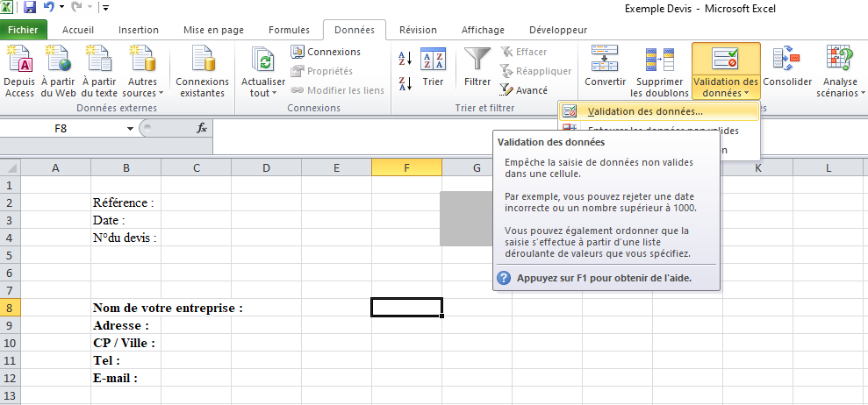Click cell containing Référence :

coord(126,203)
